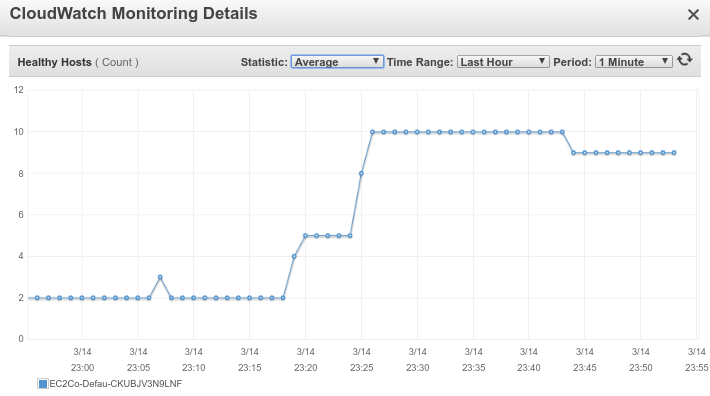This screenshot has width=710, height=396.
Task: Close the CloudWatch Monitoring Details dialog
Action: tap(693, 15)
